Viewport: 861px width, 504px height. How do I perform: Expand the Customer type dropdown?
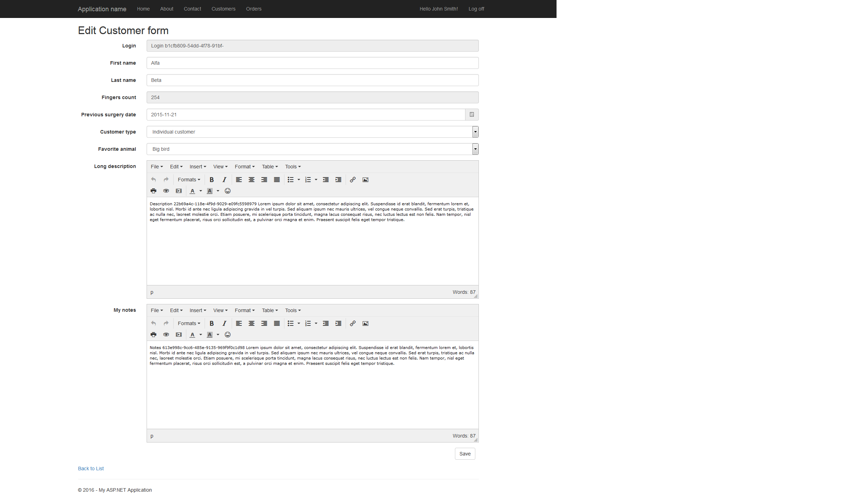tap(474, 131)
